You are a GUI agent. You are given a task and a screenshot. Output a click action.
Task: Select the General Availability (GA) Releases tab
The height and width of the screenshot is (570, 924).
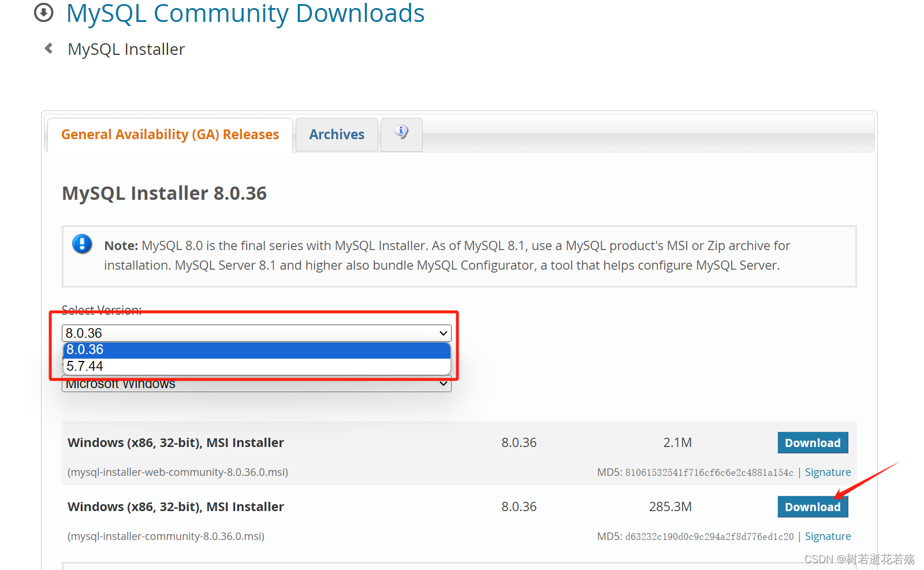(170, 134)
